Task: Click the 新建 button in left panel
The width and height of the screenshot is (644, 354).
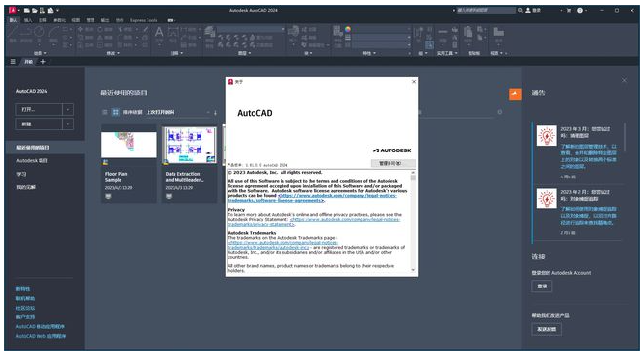Action: pyautogui.click(x=39, y=123)
